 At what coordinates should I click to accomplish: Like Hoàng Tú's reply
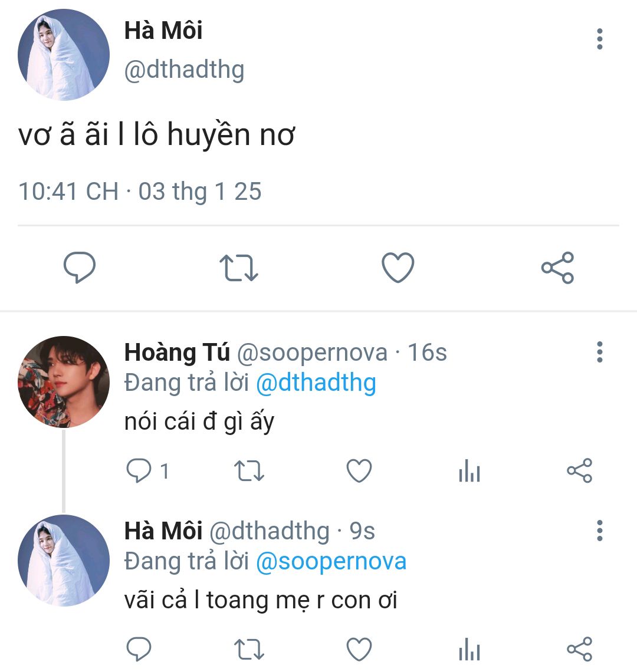(x=359, y=471)
